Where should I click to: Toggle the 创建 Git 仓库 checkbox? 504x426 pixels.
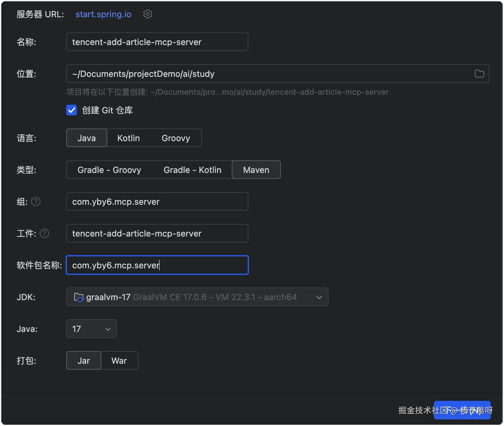click(x=72, y=110)
